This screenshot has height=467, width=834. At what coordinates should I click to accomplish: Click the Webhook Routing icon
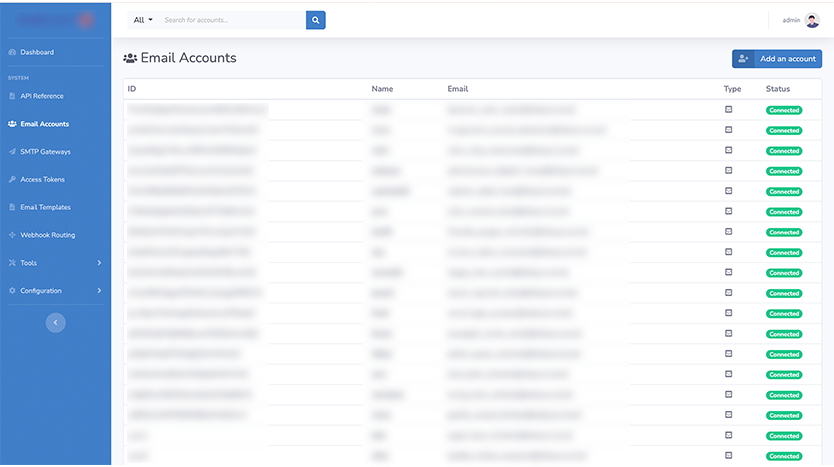[12, 235]
